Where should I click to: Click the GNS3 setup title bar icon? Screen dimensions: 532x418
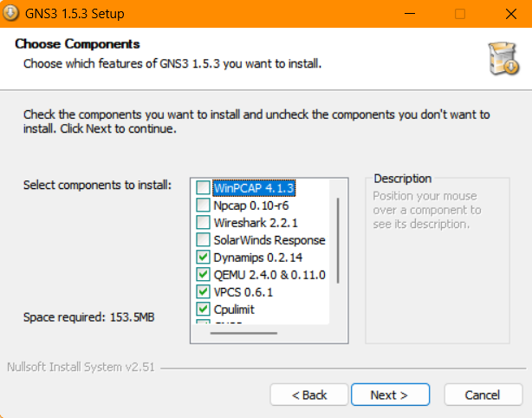click(11, 13)
